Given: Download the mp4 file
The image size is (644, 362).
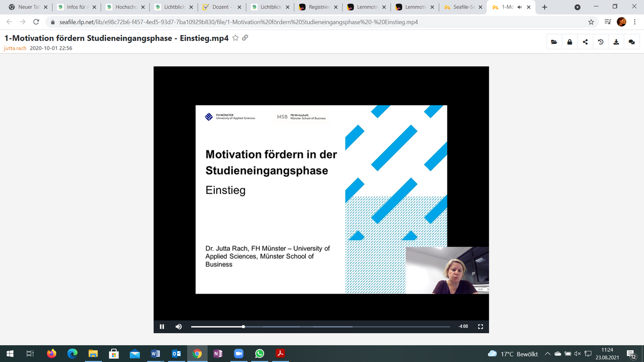Looking at the screenshot, I should click(616, 42).
